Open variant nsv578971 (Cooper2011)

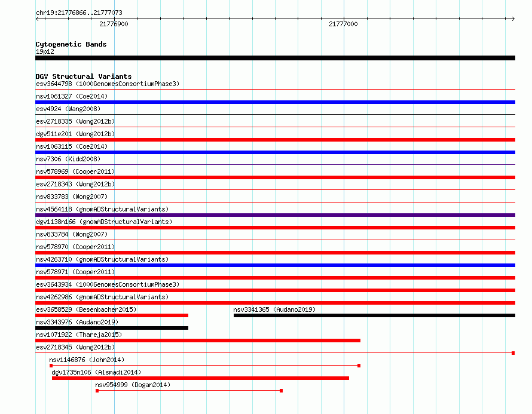tap(75, 272)
